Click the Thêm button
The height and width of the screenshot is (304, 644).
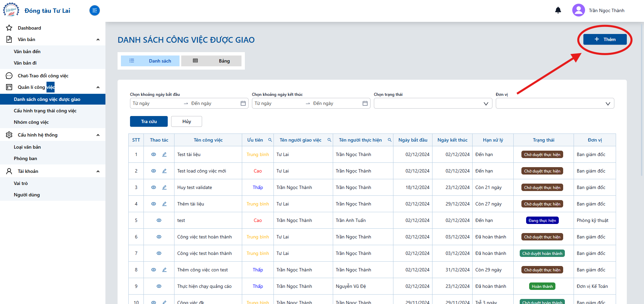pyautogui.click(x=605, y=39)
